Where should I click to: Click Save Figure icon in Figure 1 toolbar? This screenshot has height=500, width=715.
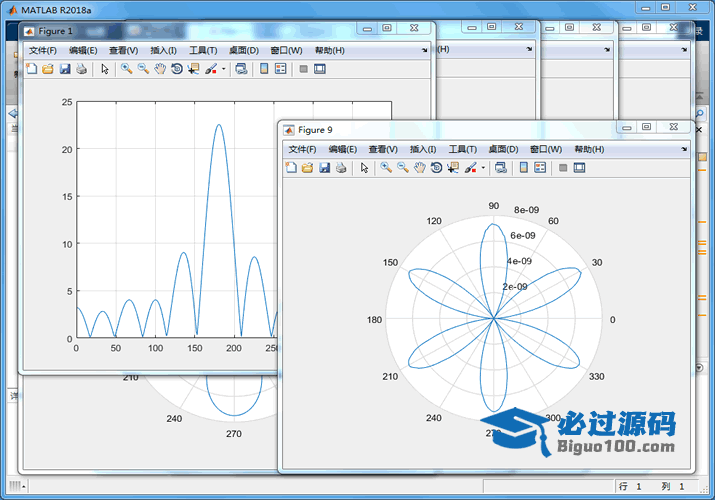tap(65, 69)
